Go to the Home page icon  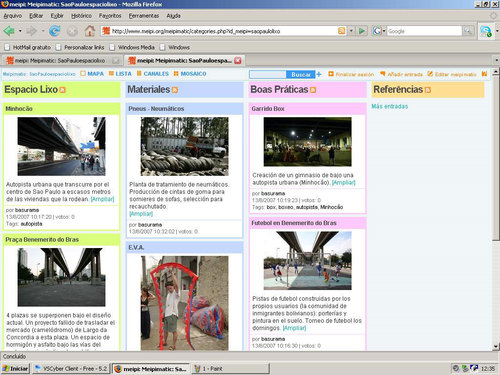[x=89, y=31]
